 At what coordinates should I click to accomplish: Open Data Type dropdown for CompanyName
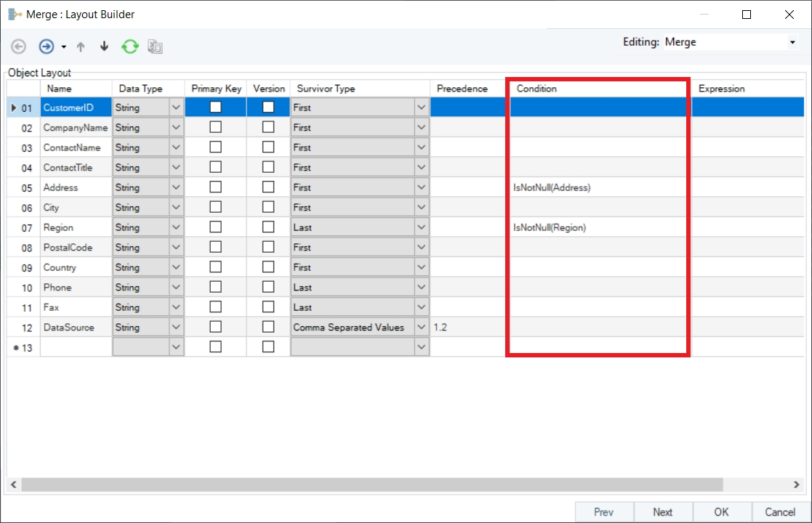[x=176, y=128]
